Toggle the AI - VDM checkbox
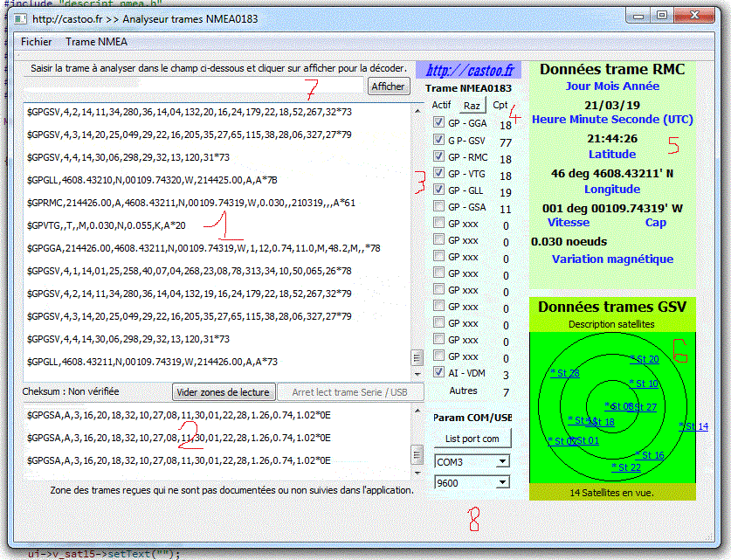 click(x=438, y=371)
